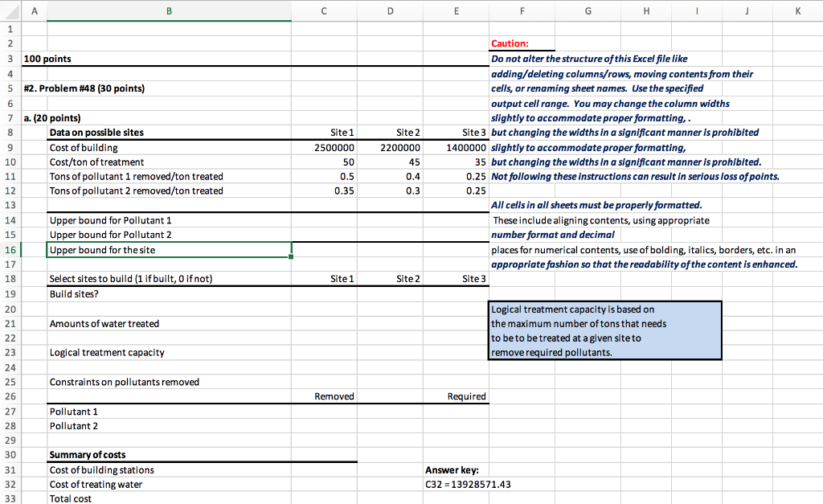
Task: Select column F header
Action: click(x=522, y=10)
